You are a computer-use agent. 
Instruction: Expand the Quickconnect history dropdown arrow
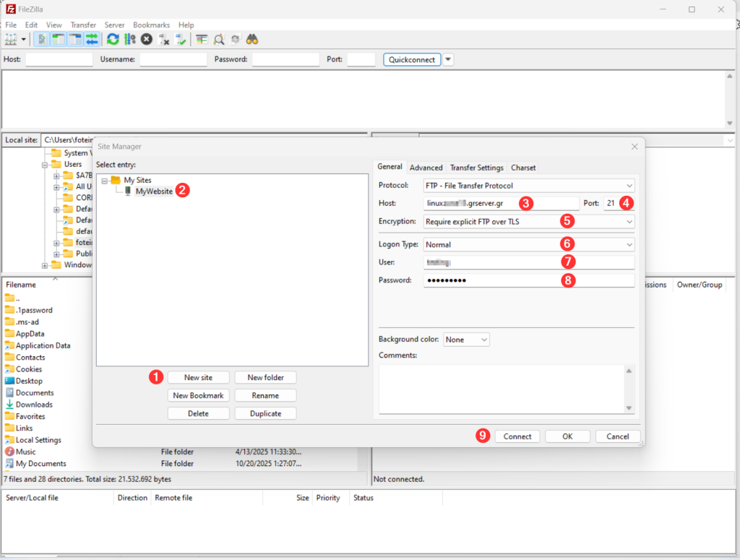(x=448, y=59)
